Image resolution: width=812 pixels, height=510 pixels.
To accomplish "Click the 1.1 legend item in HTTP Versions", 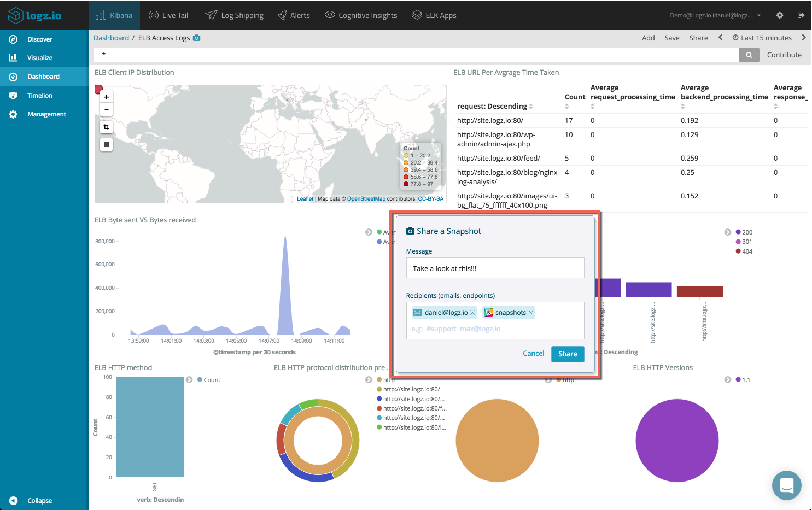I will click(x=743, y=380).
